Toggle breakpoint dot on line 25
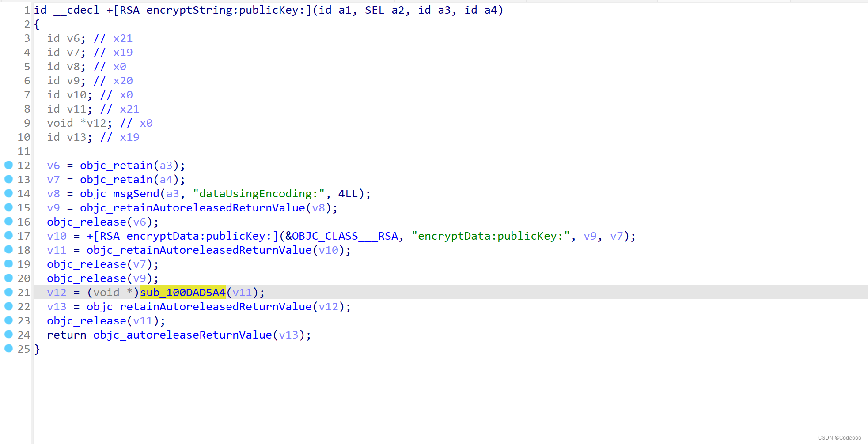This screenshot has width=868, height=444. [9, 349]
